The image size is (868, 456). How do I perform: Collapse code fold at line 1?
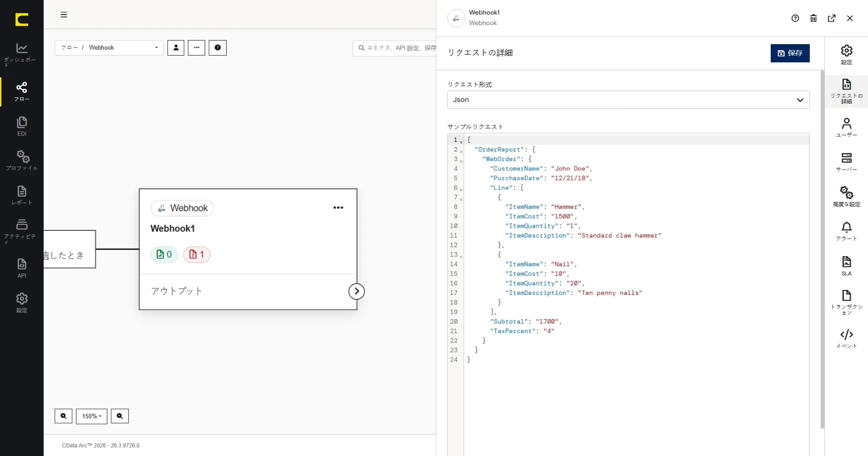461,142
